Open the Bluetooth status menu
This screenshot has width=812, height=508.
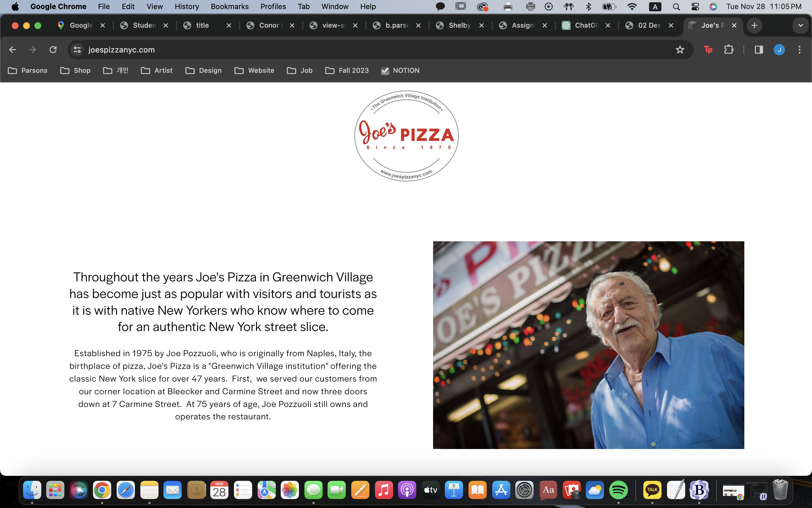click(588, 7)
